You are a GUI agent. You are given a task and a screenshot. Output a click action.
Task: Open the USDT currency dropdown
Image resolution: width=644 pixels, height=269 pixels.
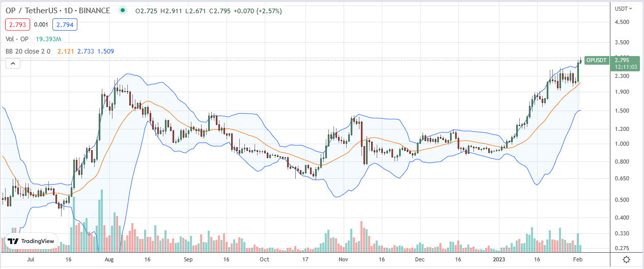(623, 8)
